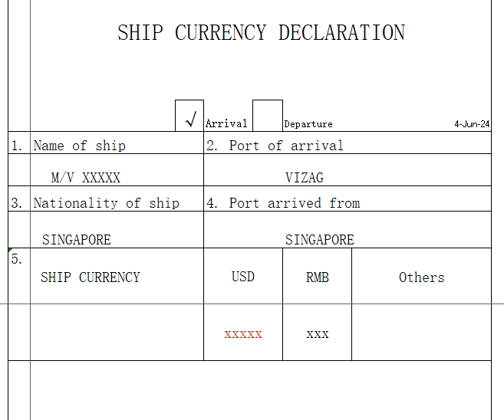Click the SHIP CURRENCY heading cell
504x420 pixels.
pos(117,276)
